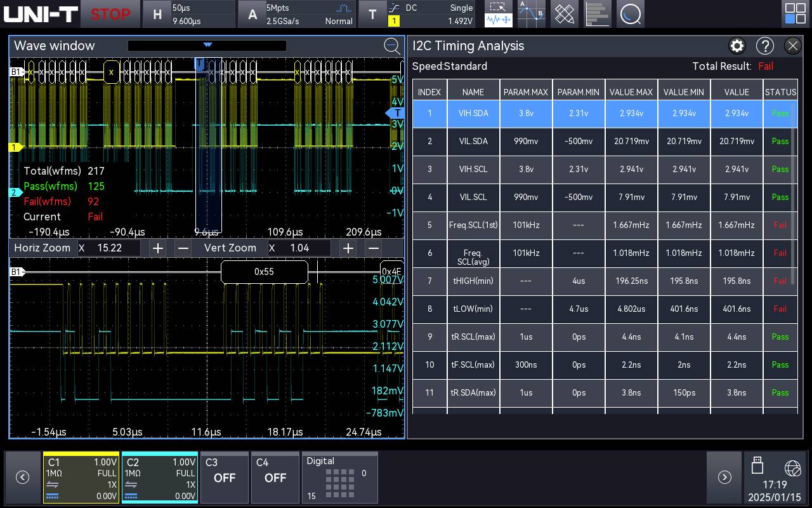Image resolution: width=812 pixels, height=508 pixels.
Task: Click the channel 2 ground marker
Action: coord(15,192)
